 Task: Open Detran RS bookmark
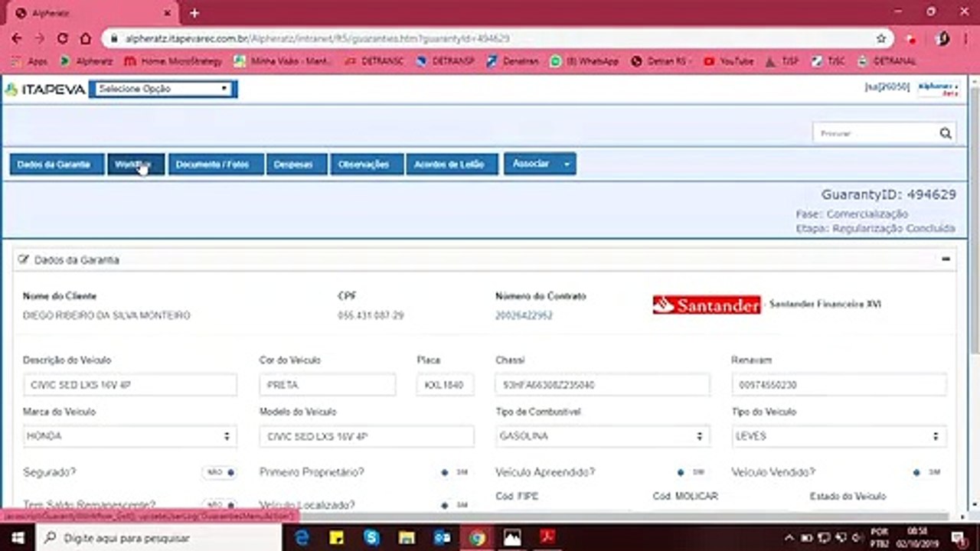click(662, 61)
